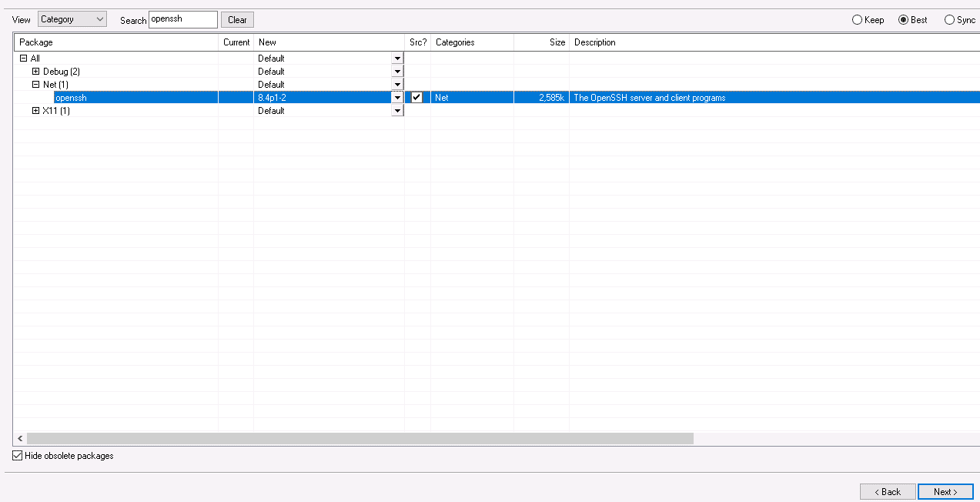Open the action dropdown in the All row
This screenshot has height=502, width=980.
coord(397,59)
